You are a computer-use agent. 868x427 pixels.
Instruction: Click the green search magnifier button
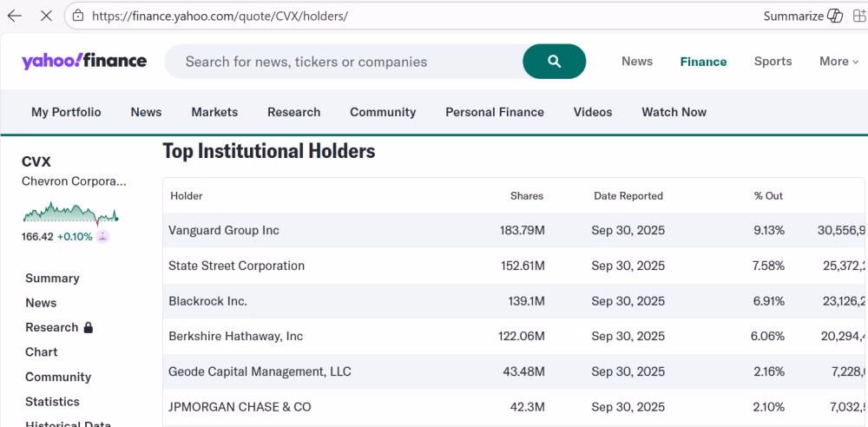(554, 62)
